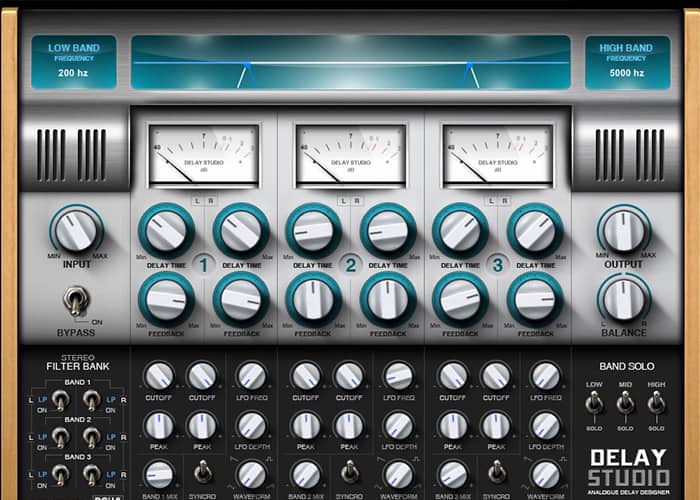Screen dimensions: 700x500
Task: Flip band 2 Syncro switch
Action: [x=350, y=471]
